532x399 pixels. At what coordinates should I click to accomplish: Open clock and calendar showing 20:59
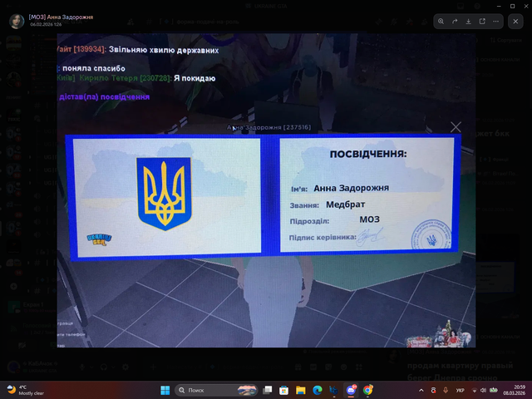pos(515,390)
